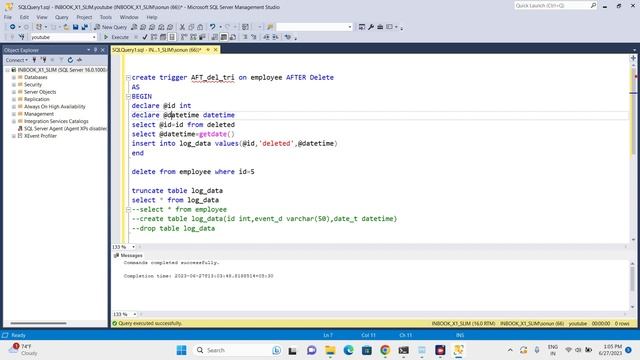Screen dimensions: 640x360
Task: Click the Change Connection plug icon
Action: coord(22,37)
